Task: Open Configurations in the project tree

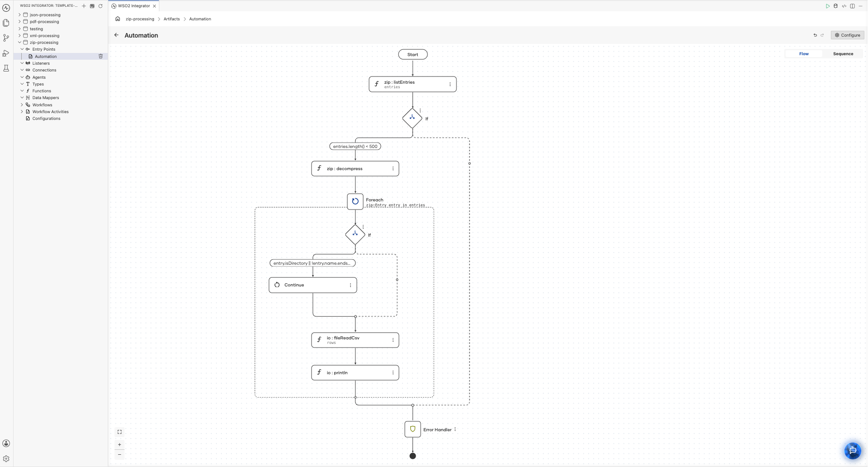Action: point(46,119)
